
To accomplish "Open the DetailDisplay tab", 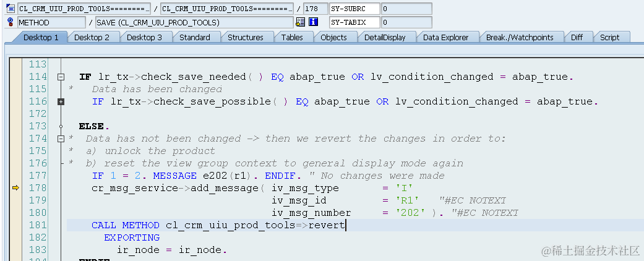I will 385,37.
